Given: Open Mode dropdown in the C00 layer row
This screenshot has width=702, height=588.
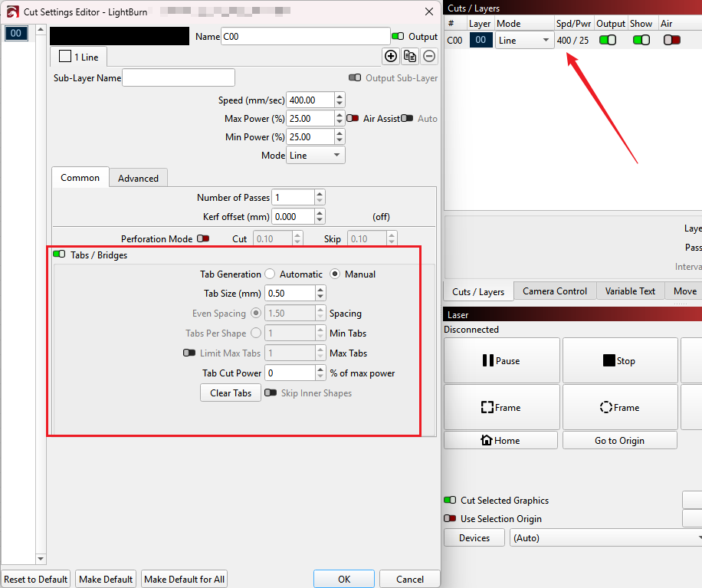Looking at the screenshot, I should click(524, 41).
